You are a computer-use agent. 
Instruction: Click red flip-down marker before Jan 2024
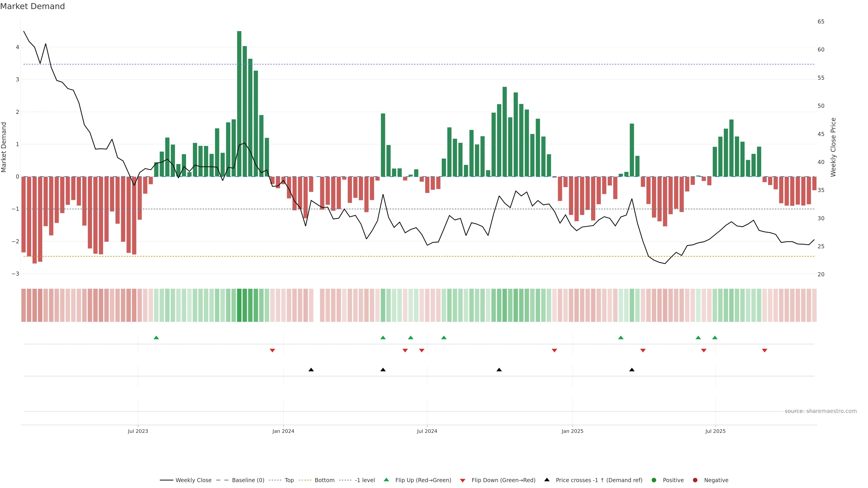[x=272, y=351]
